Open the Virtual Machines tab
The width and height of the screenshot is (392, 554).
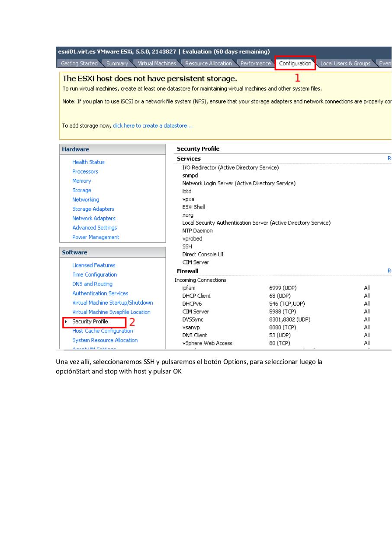pos(157,63)
